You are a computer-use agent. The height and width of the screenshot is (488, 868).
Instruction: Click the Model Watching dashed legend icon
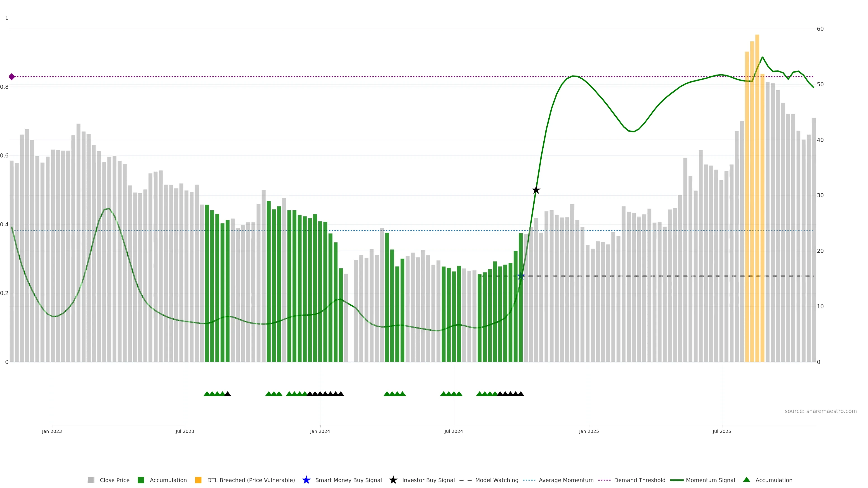point(465,480)
